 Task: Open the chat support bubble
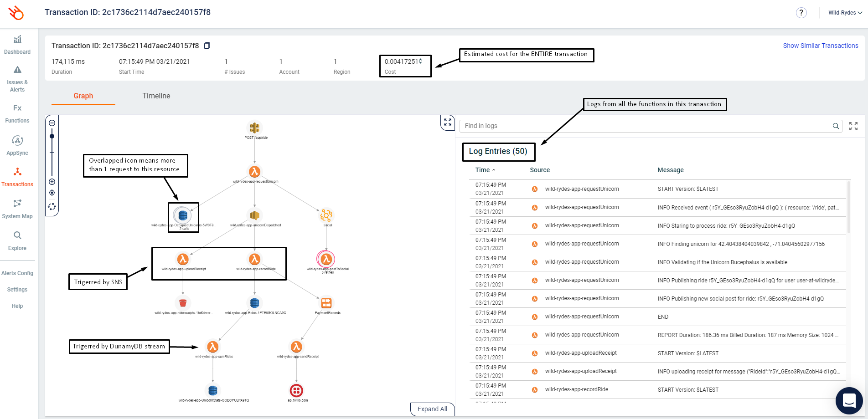coord(849,400)
